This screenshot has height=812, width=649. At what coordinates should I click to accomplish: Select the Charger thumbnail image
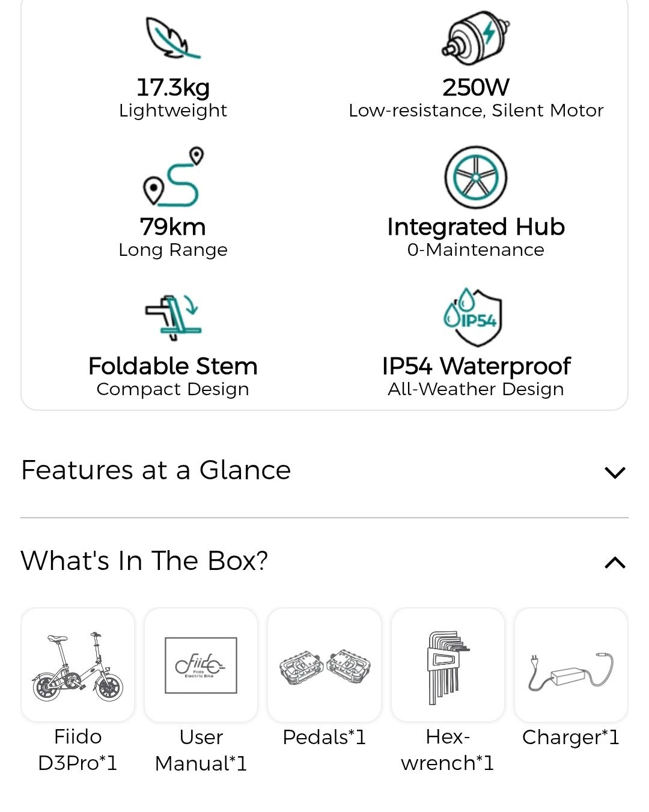pyautogui.click(x=571, y=665)
